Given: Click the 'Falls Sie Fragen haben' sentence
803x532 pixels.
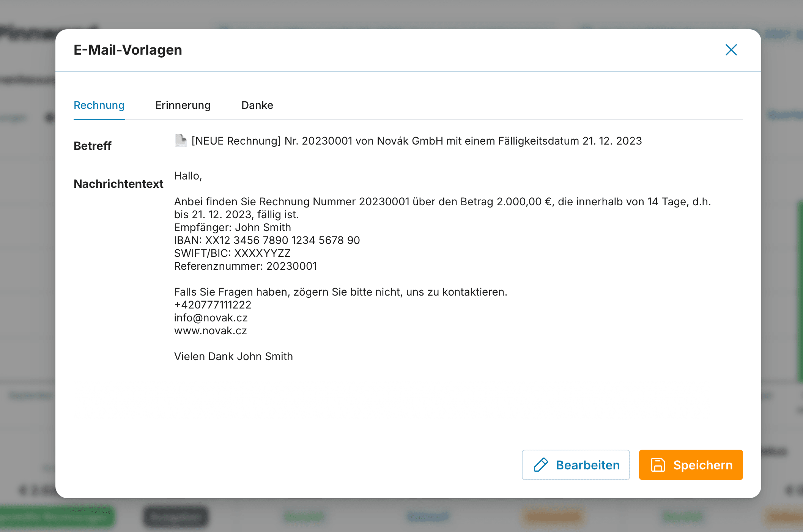Looking at the screenshot, I should tap(341, 292).
